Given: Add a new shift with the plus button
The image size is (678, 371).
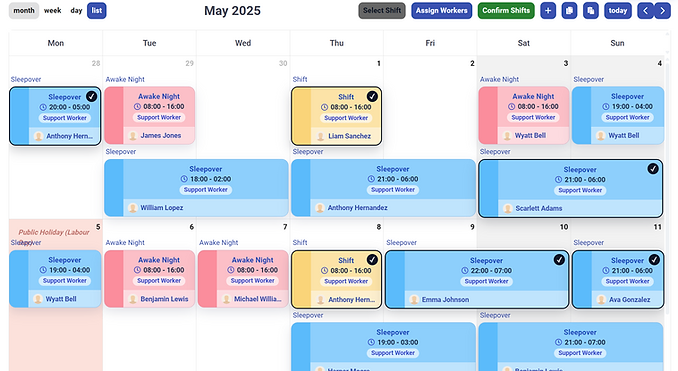Looking at the screenshot, I should point(548,11).
